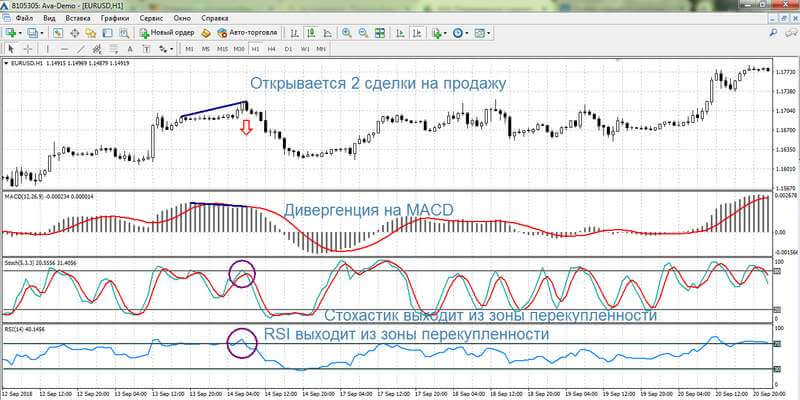Expand the Templates dropdown arrow

488,33
